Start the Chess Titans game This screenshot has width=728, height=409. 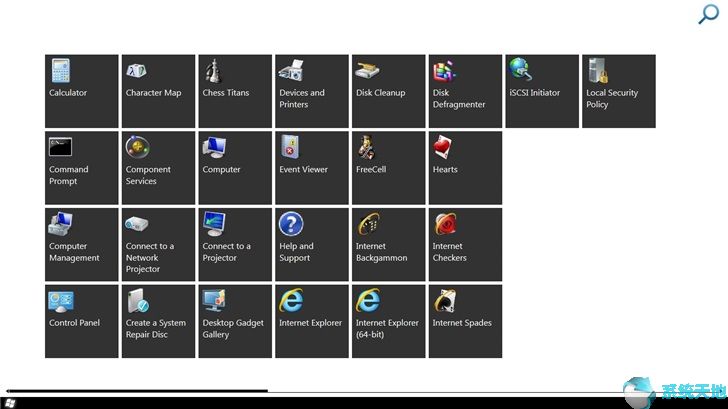(235, 91)
